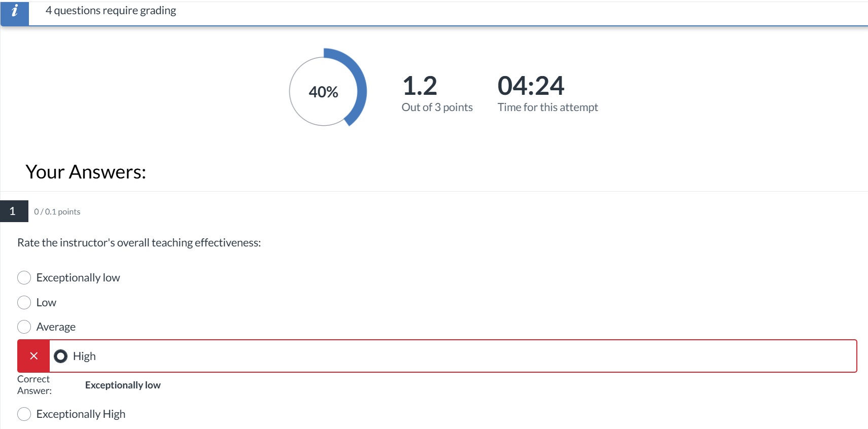Click the blue info icon
The height and width of the screenshot is (429, 868).
click(x=15, y=11)
